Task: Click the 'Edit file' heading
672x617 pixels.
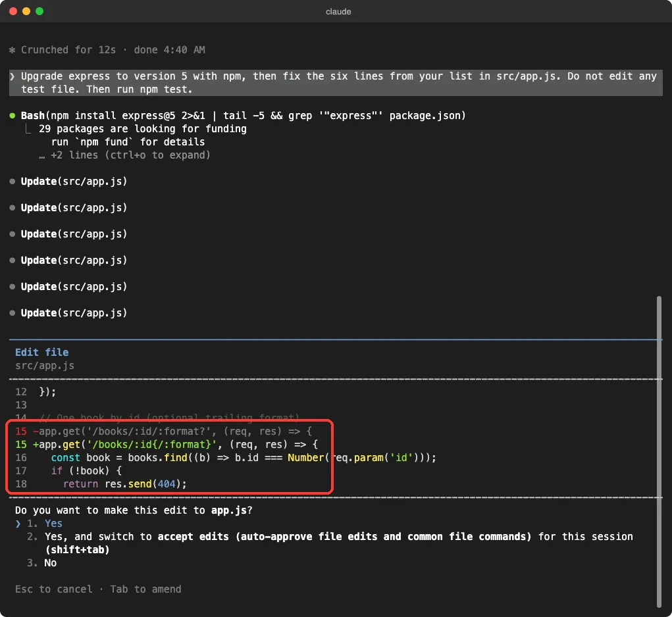Action: coord(41,352)
